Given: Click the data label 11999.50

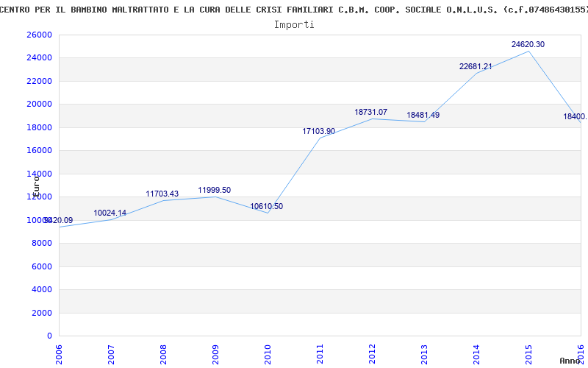Looking at the screenshot, I should [x=215, y=190].
